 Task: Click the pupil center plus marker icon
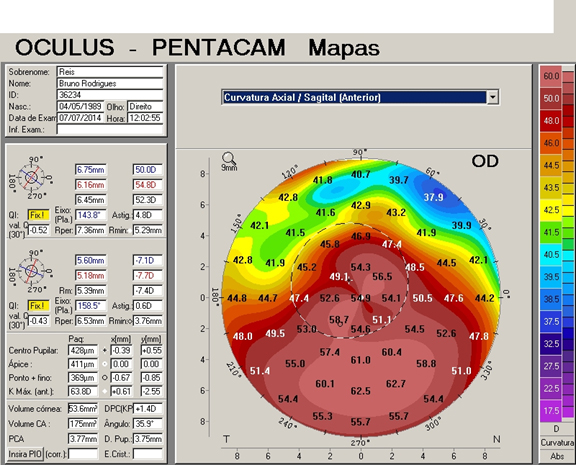[x=105, y=350]
